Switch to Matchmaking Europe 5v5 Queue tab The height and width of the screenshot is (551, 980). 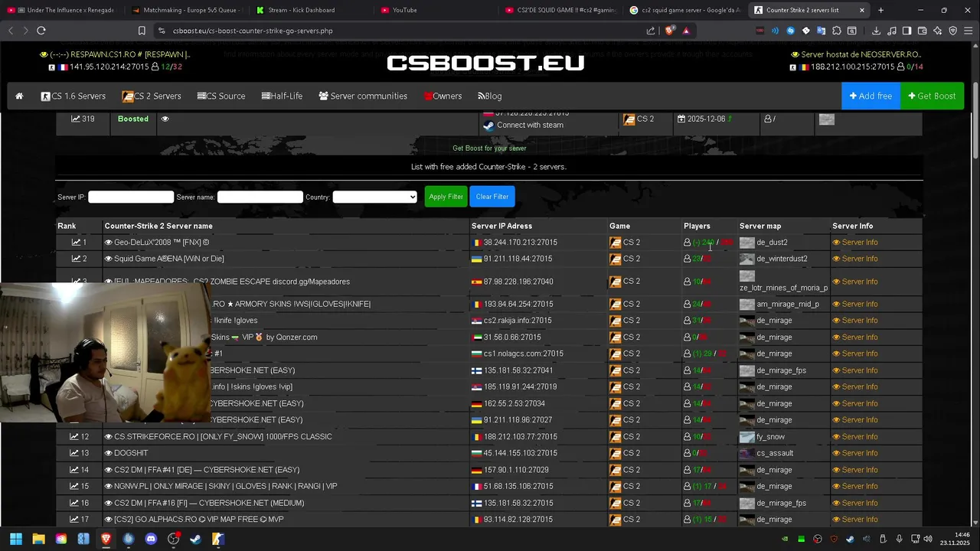(x=187, y=10)
